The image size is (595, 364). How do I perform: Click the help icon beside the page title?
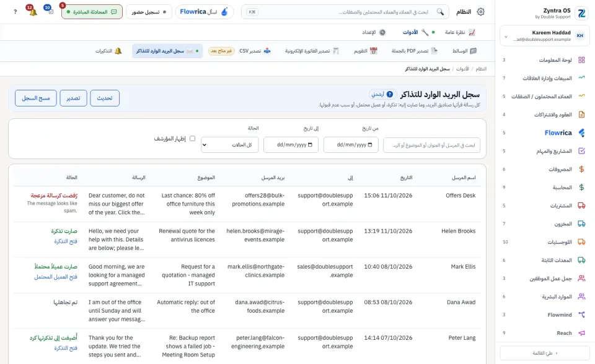coord(389,95)
